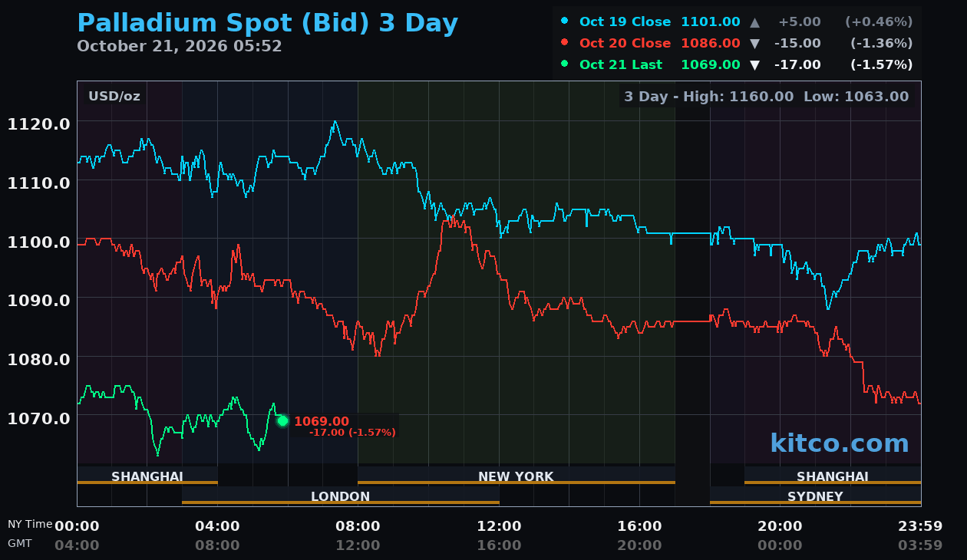Click the green current price marker dot
The height and width of the screenshot is (560, 967).
point(282,420)
